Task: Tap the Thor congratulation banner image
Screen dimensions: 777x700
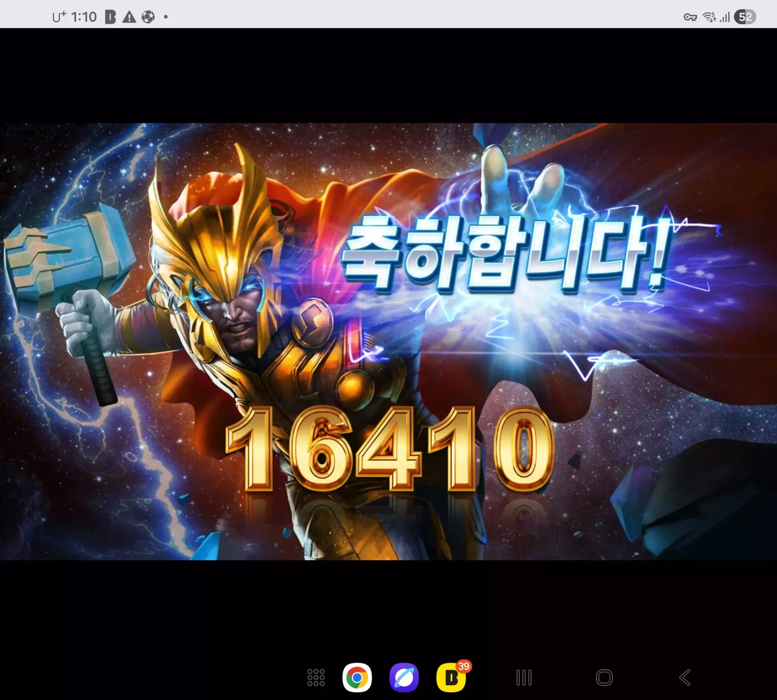Action: (388, 341)
